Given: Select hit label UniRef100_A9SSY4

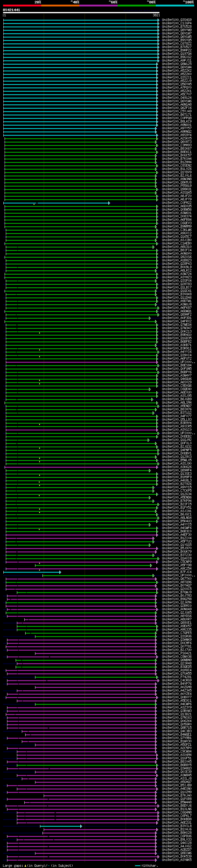Looking at the screenshot, I should pyautogui.click(x=177, y=135).
